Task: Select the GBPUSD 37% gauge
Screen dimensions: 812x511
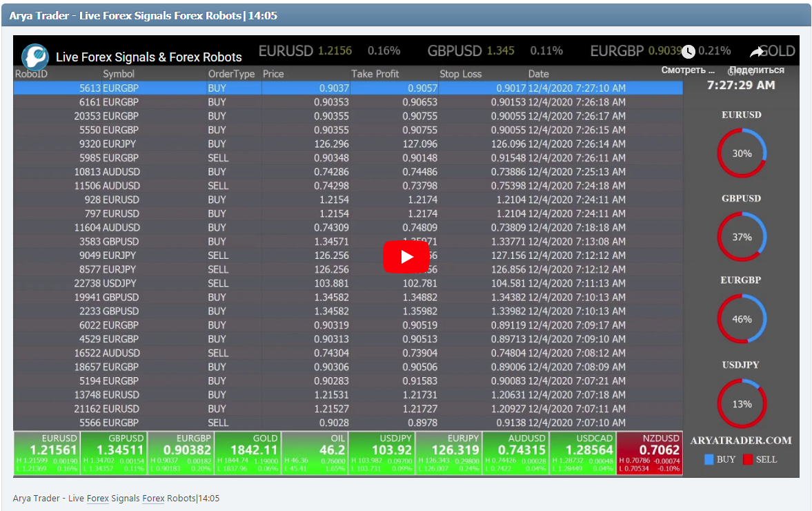Action: click(741, 236)
